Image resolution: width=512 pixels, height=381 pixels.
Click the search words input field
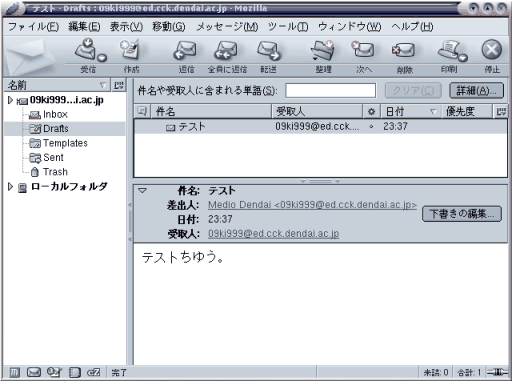(330, 90)
